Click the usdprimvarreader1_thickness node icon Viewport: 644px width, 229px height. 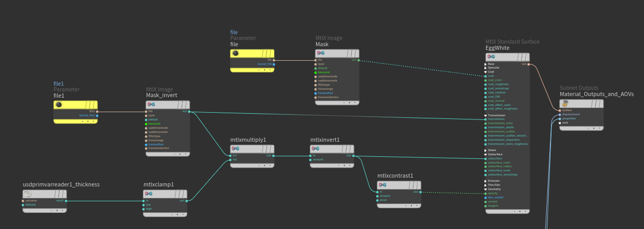click(x=28, y=194)
